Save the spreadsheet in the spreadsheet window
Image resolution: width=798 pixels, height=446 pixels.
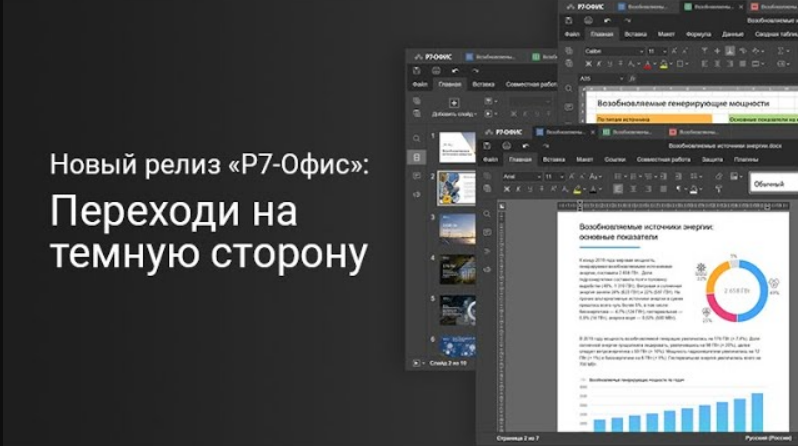(568, 20)
